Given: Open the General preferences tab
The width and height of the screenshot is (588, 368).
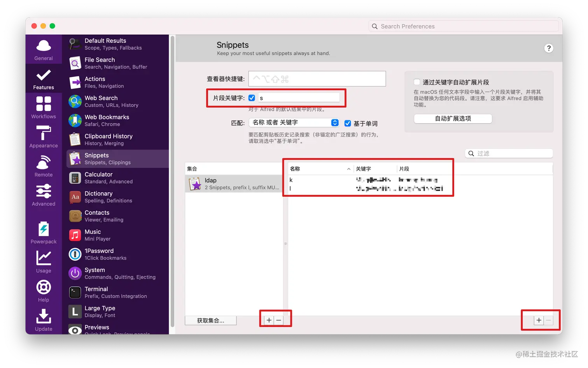Looking at the screenshot, I should 44,50.
